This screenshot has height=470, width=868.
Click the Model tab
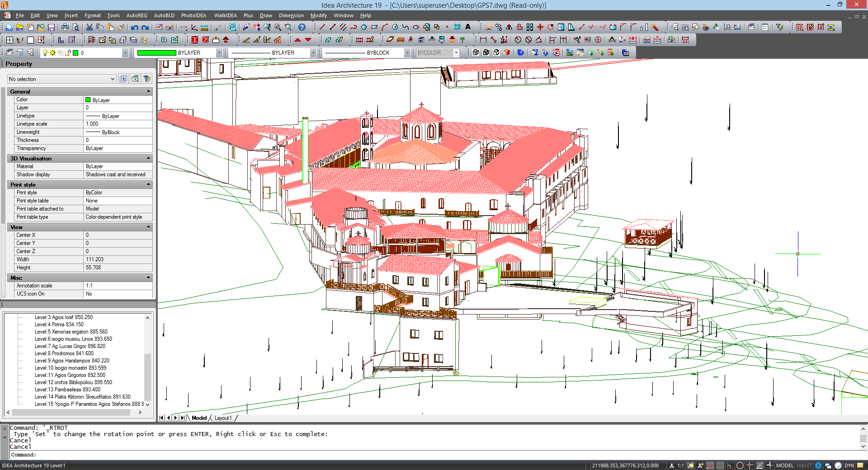pos(199,418)
